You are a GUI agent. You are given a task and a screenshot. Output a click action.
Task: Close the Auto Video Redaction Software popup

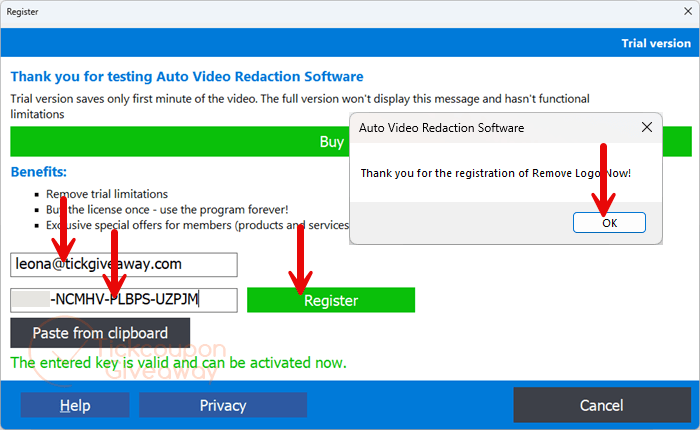[646, 127]
